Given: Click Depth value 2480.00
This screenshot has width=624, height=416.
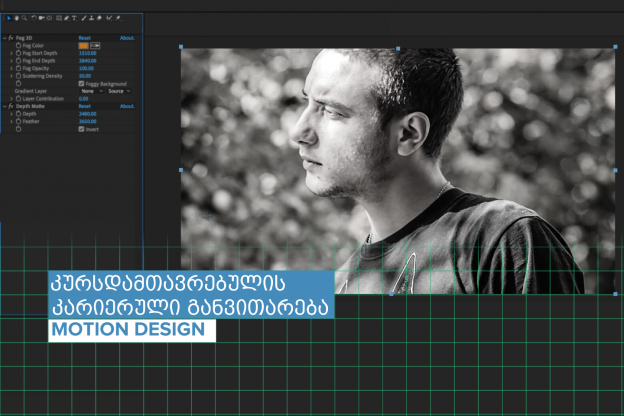Looking at the screenshot, I should coord(88,113).
